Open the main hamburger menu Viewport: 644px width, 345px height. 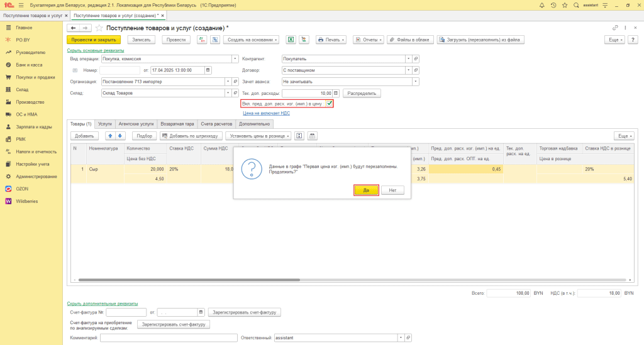click(x=21, y=5)
